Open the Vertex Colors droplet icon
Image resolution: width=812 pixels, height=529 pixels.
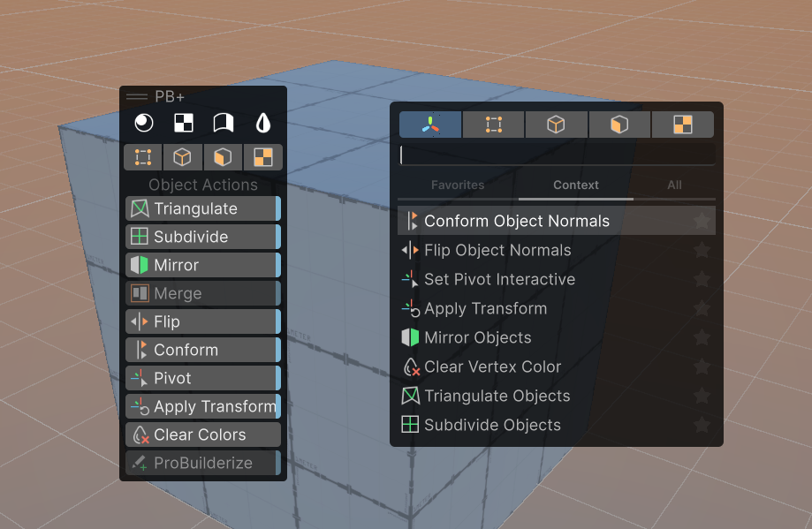point(263,123)
